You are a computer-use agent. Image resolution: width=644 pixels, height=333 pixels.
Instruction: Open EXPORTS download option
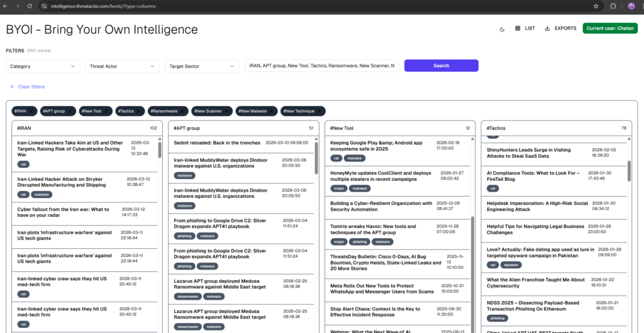(560, 28)
